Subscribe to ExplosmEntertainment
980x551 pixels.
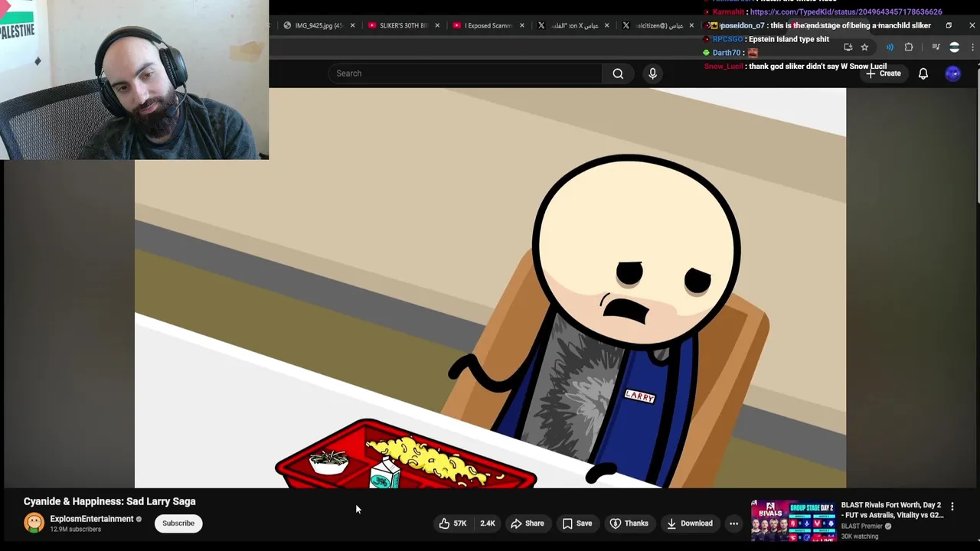pos(178,523)
